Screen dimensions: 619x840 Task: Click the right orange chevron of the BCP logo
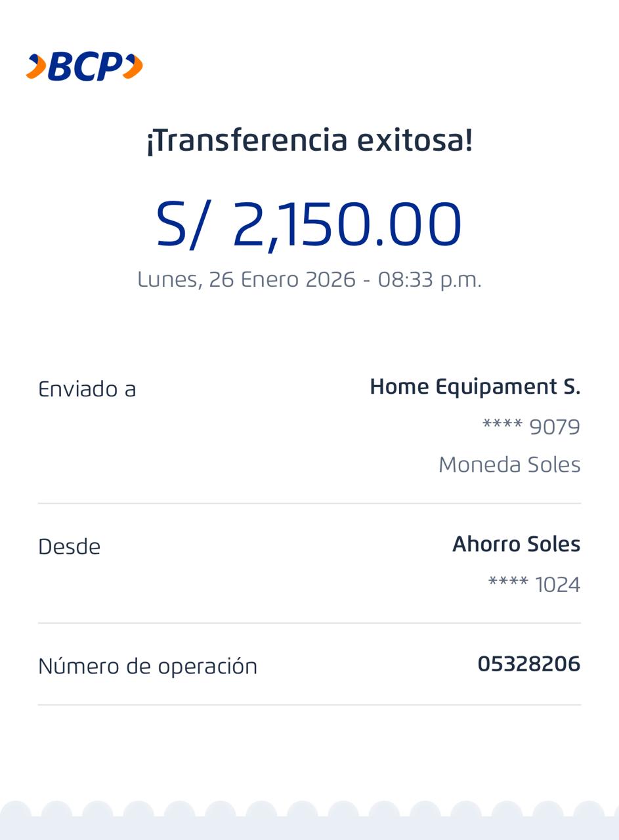pyautogui.click(x=133, y=67)
